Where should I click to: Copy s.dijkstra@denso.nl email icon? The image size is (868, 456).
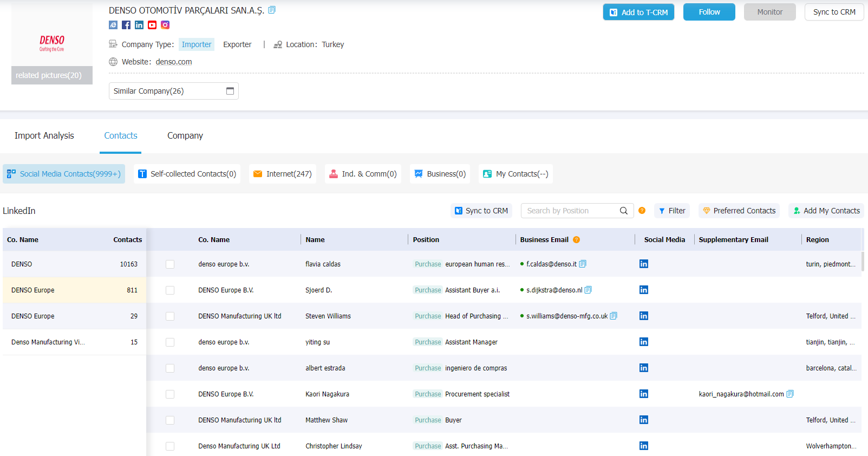588,290
